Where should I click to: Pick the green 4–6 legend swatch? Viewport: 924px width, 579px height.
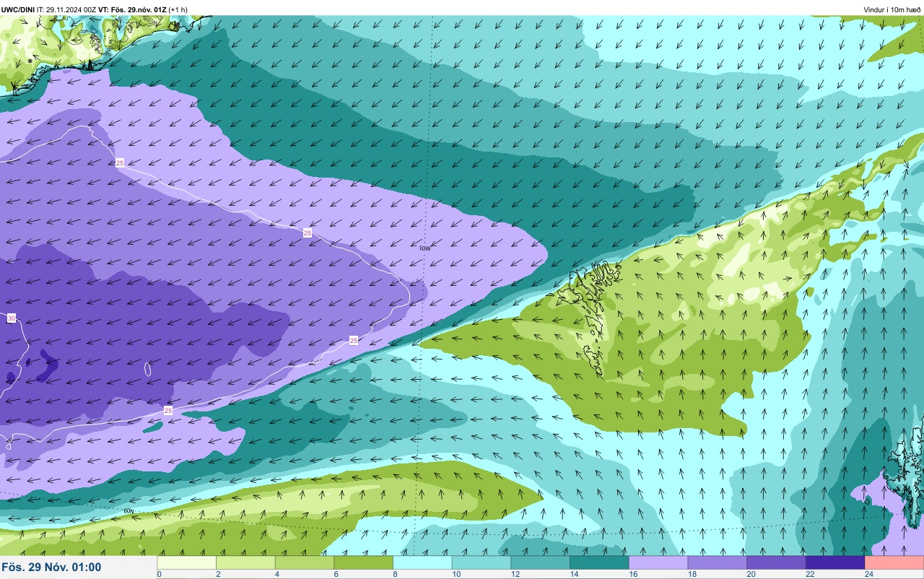(305, 562)
